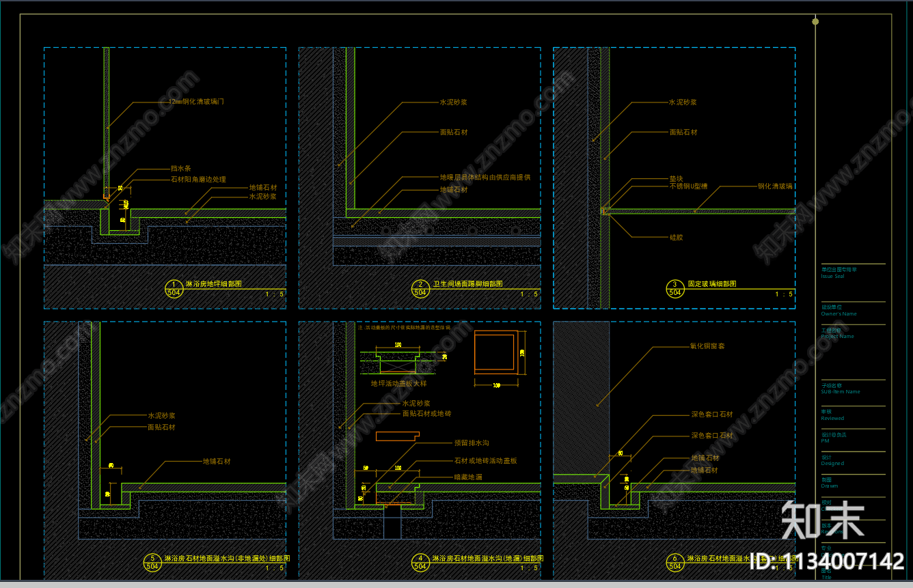Select the '不锈钢U型槽' annotation
Image resolution: width=913 pixels, height=588 pixels.
coord(688,186)
